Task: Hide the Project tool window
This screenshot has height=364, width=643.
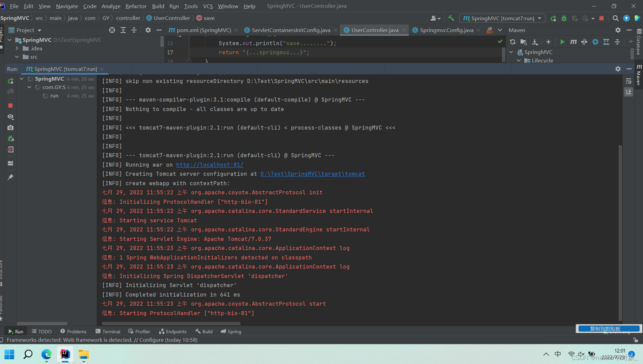Action: pyautogui.click(x=159, y=30)
